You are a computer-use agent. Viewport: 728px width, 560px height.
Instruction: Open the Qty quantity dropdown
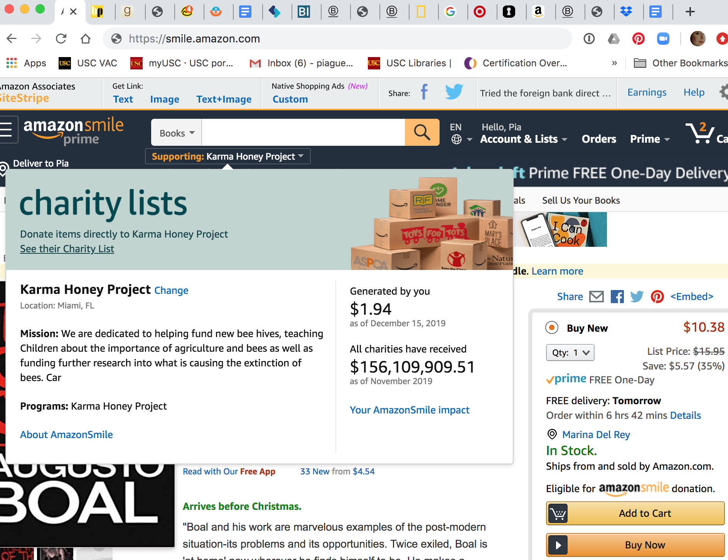point(570,353)
